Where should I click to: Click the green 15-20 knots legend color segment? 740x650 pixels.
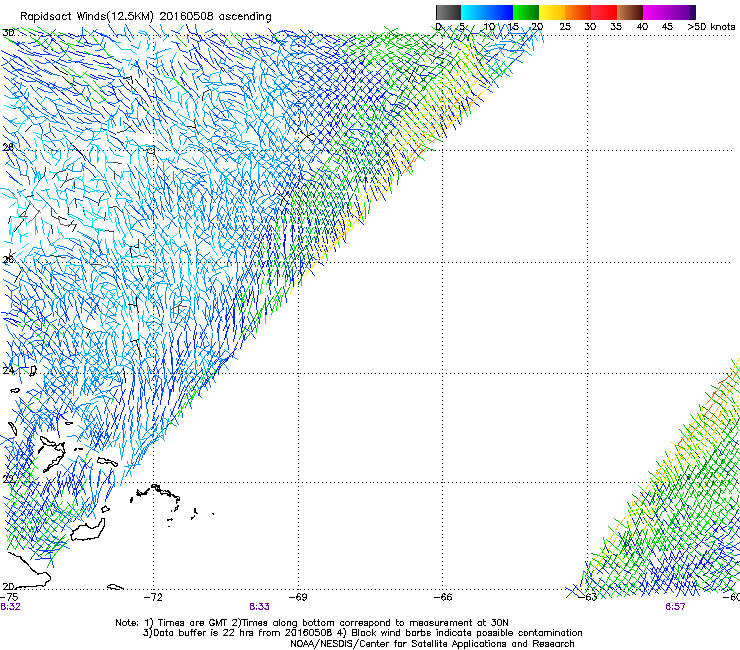(x=526, y=12)
